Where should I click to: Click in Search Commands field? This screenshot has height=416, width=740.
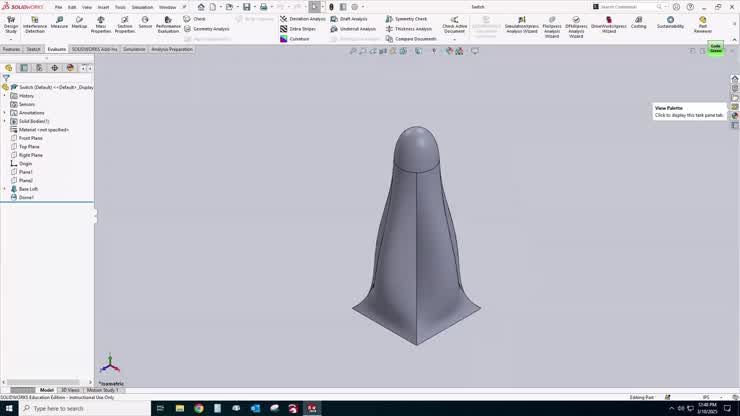(x=624, y=7)
